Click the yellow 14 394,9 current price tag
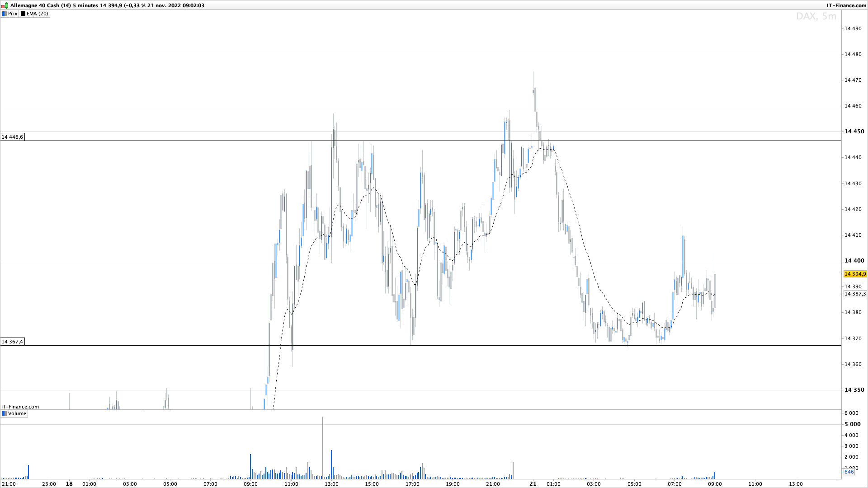 (x=855, y=274)
